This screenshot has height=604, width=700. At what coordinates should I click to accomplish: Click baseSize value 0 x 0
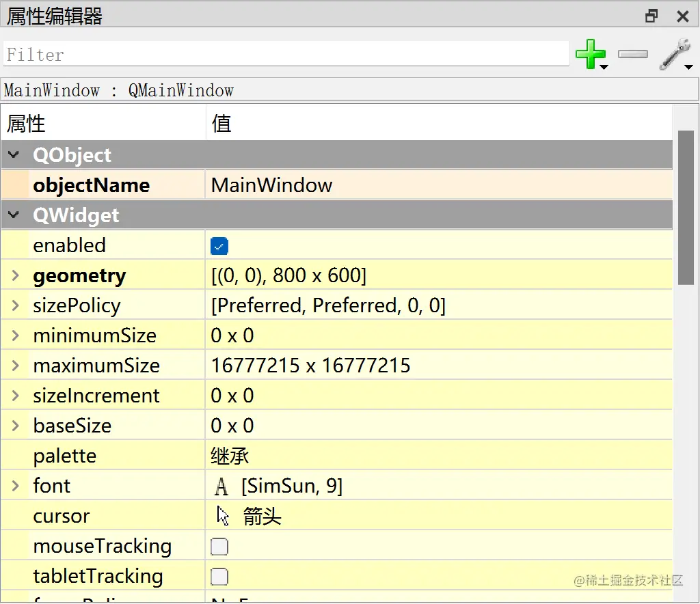click(x=232, y=426)
